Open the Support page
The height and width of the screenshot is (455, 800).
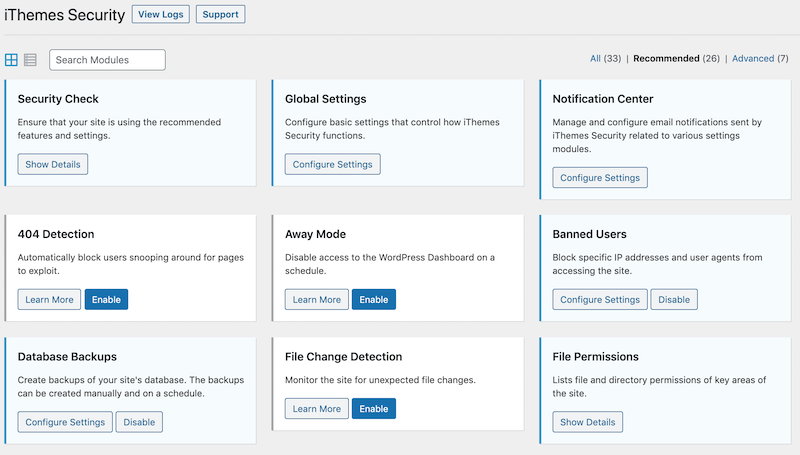coord(220,14)
